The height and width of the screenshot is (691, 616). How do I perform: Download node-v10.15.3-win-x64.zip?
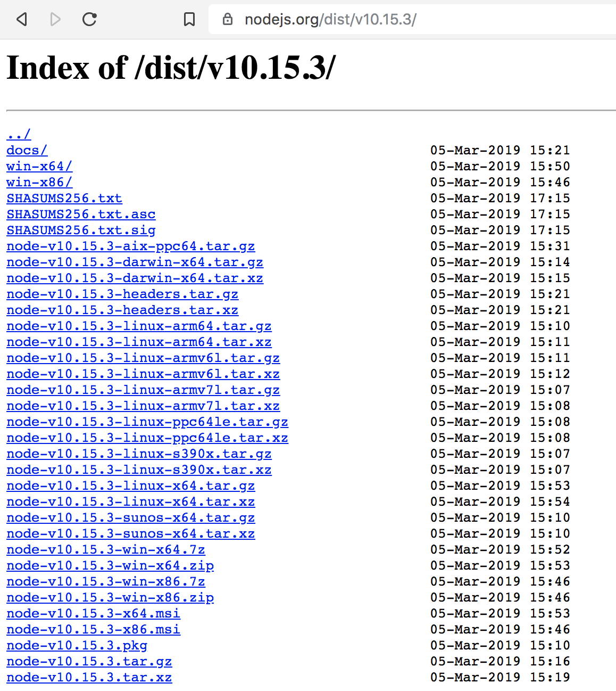110,565
